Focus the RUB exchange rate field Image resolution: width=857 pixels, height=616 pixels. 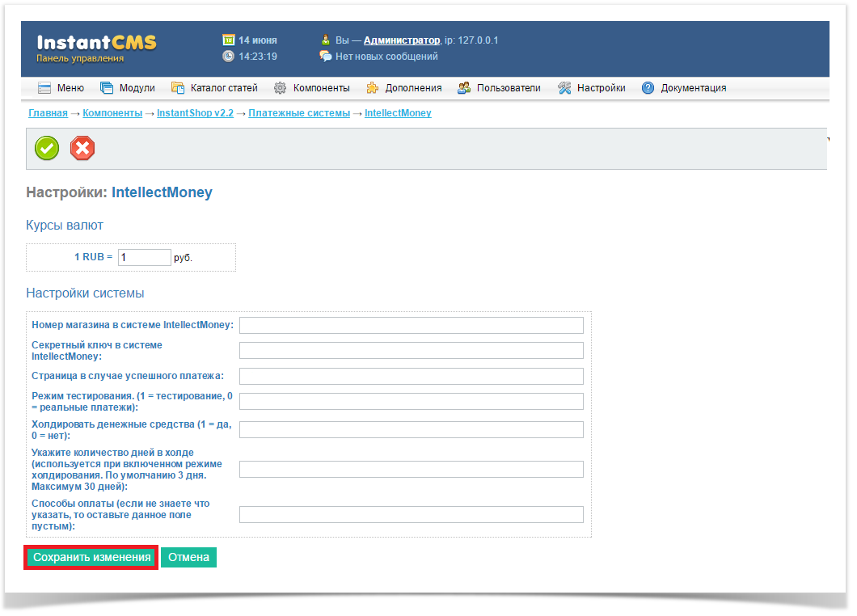[x=144, y=257]
